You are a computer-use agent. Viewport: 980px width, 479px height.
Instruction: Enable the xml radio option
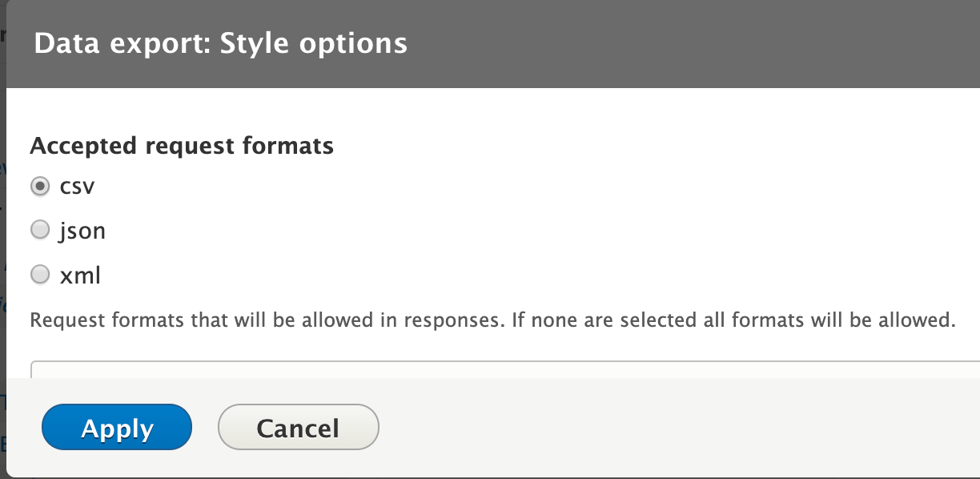(40, 276)
